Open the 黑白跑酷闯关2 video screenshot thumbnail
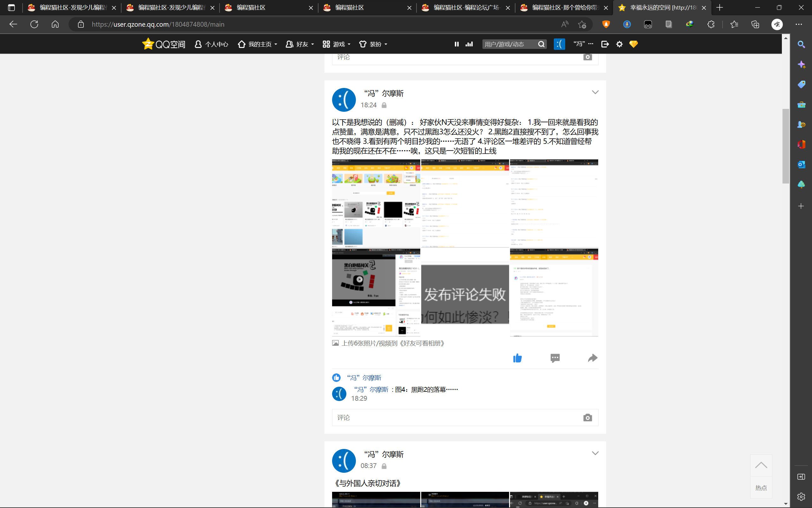Viewport: 812px width, 508px height. (376, 292)
